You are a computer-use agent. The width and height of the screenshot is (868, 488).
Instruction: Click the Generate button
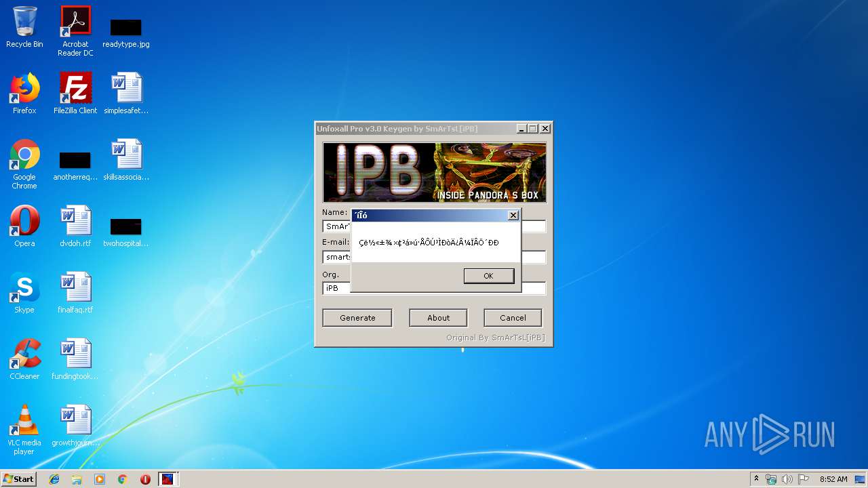[357, 318]
